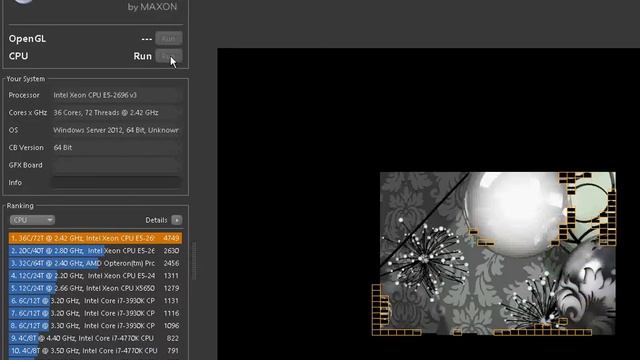Click the Processor field value
Screen dimensions: 640x360
pyautogui.click(x=116, y=95)
